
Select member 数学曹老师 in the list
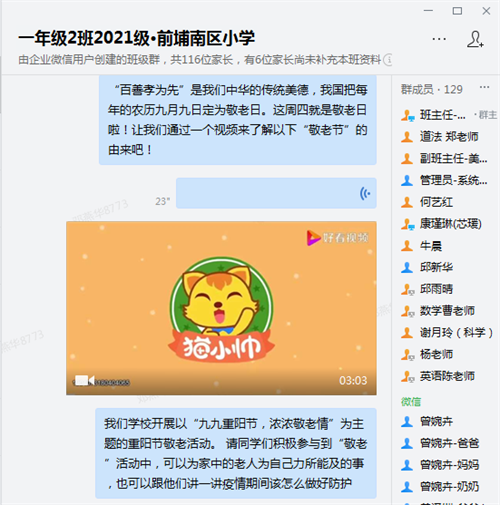pos(446,311)
